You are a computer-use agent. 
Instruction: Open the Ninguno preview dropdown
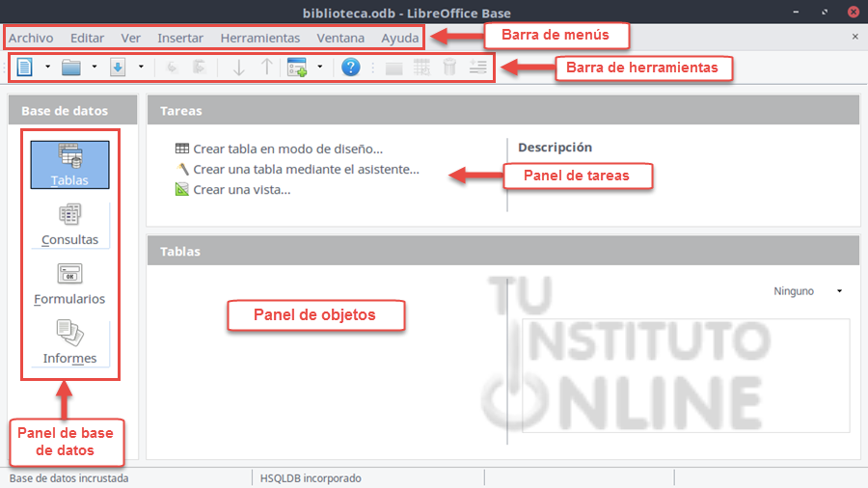[807, 291]
